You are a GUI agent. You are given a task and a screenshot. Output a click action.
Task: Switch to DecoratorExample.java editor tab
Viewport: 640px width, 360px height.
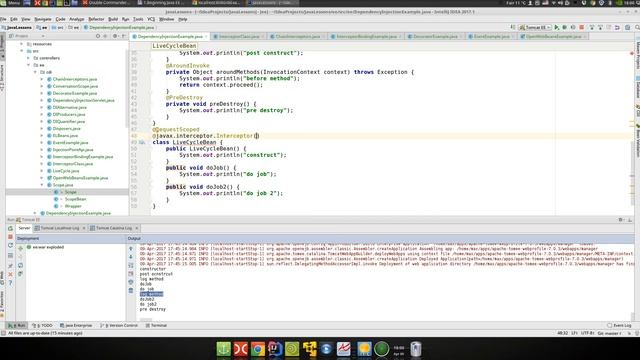tap(435, 36)
